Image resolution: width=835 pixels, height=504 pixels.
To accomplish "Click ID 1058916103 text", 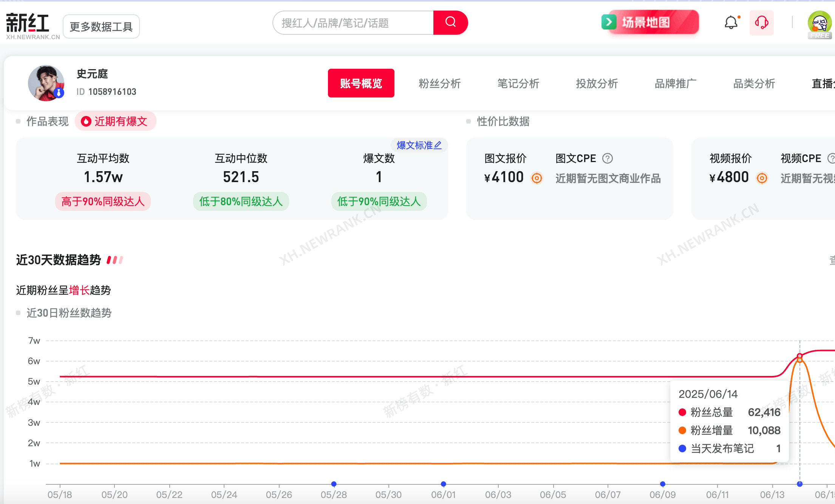I will pyautogui.click(x=107, y=92).
